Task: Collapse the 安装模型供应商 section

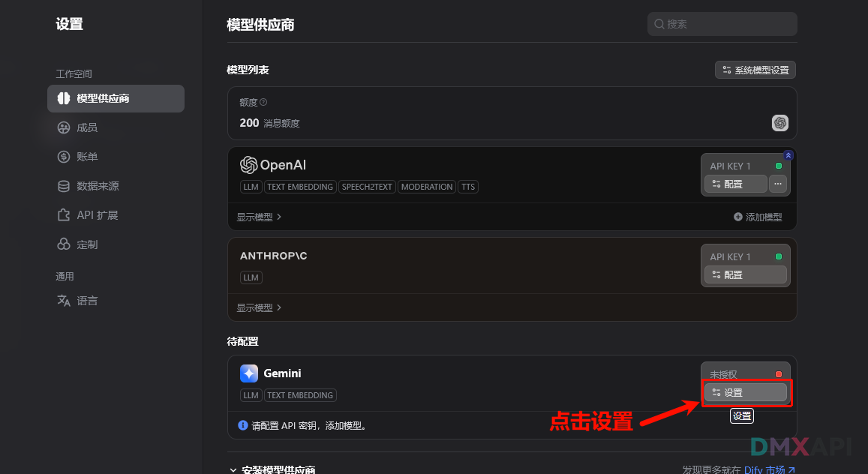Action: click(x=233, y=470)
